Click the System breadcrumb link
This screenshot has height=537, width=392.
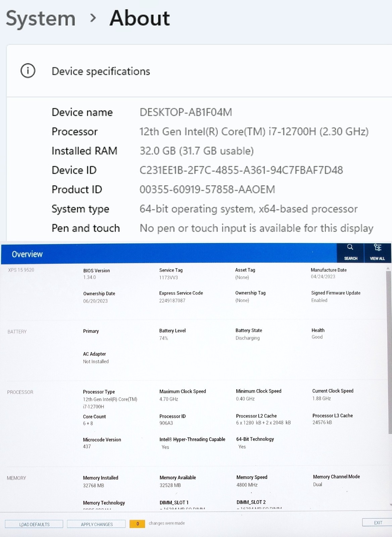[41, 18]
